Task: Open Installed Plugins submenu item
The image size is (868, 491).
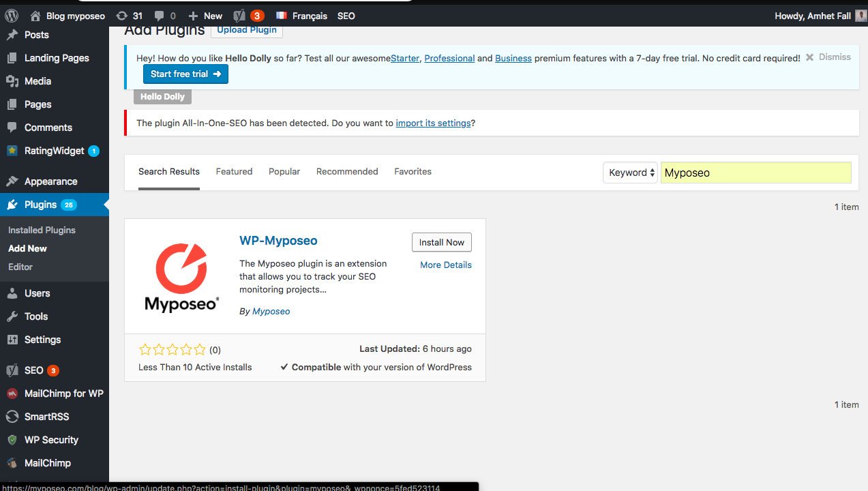Action: point(42,230)
